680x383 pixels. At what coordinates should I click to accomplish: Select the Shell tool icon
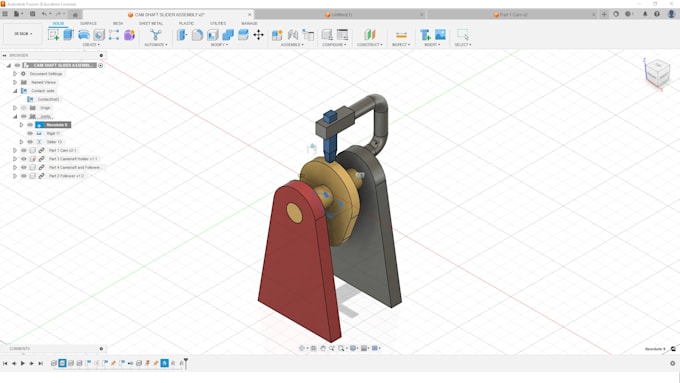point(212,35)
